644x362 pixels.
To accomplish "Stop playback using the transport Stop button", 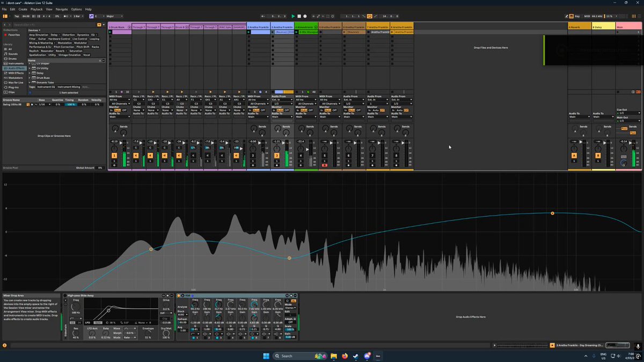I will tap(299, 17).
